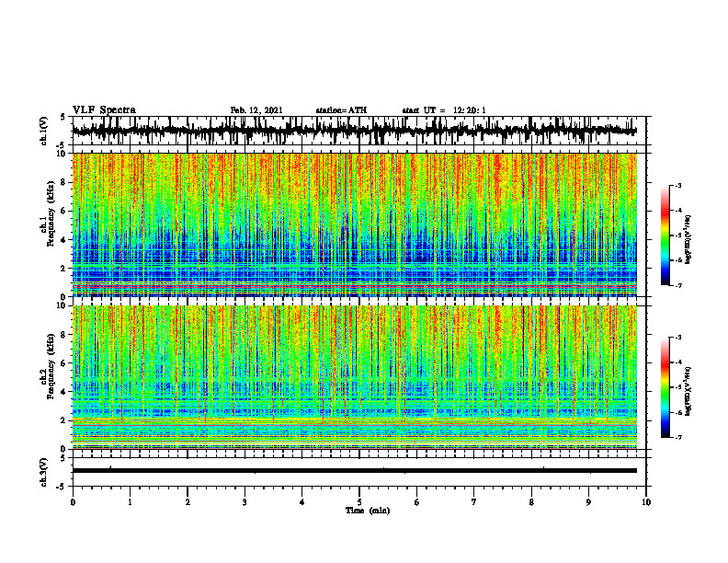Image resolution: width=728 pixels, height=563 pixels.
Task: Click the 'Time (min)' axis label
Action: (368, 511)
